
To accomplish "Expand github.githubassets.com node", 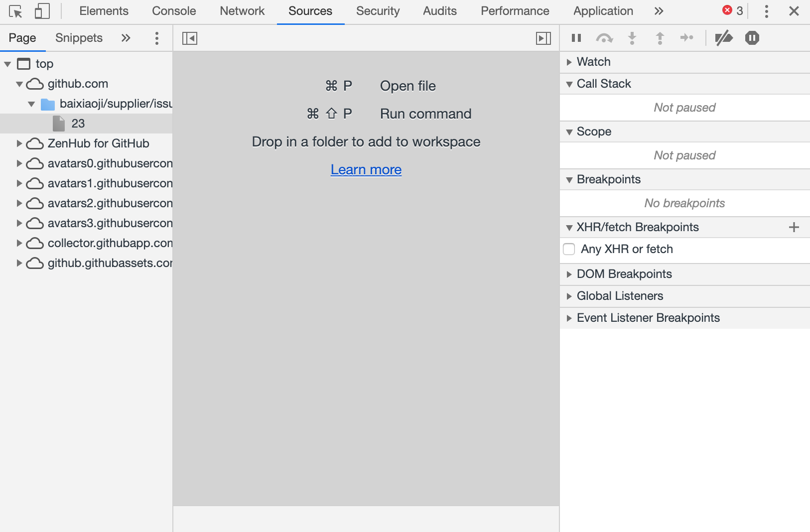I will pos(19,263).
